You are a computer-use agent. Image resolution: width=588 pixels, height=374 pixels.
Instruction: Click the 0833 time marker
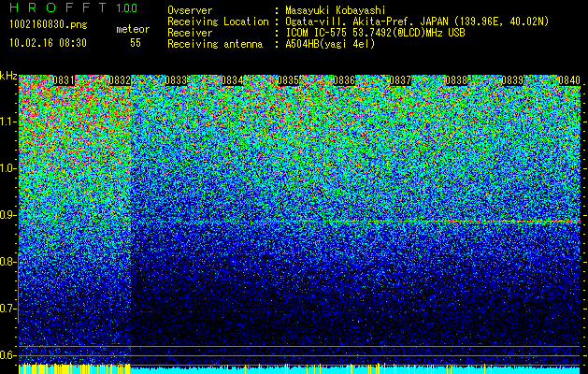pos(176,80)
